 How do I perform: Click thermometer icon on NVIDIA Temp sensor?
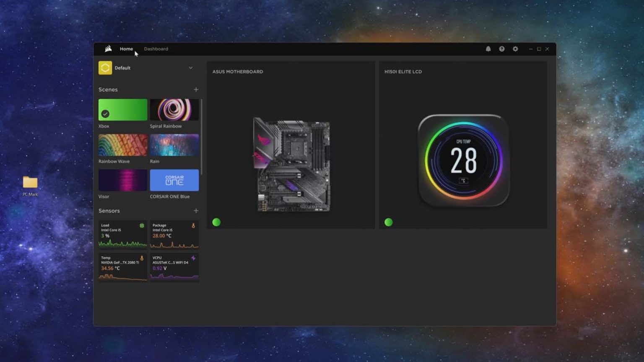tap(142, 258)
